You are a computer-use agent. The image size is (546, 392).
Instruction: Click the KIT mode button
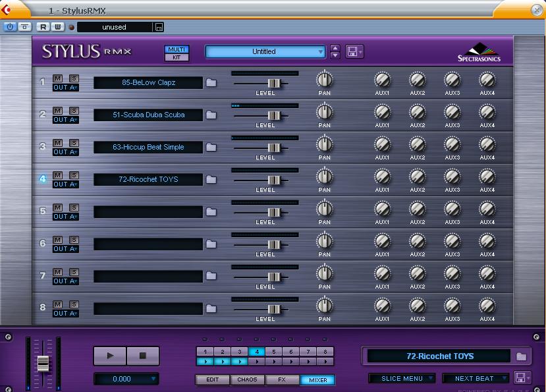tap(177, 57)
